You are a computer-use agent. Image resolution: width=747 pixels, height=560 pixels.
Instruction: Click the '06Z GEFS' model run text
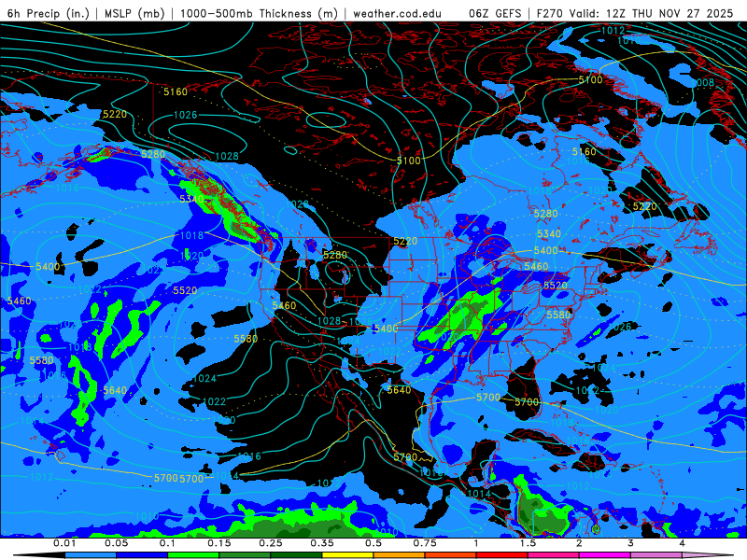point(495,13)
